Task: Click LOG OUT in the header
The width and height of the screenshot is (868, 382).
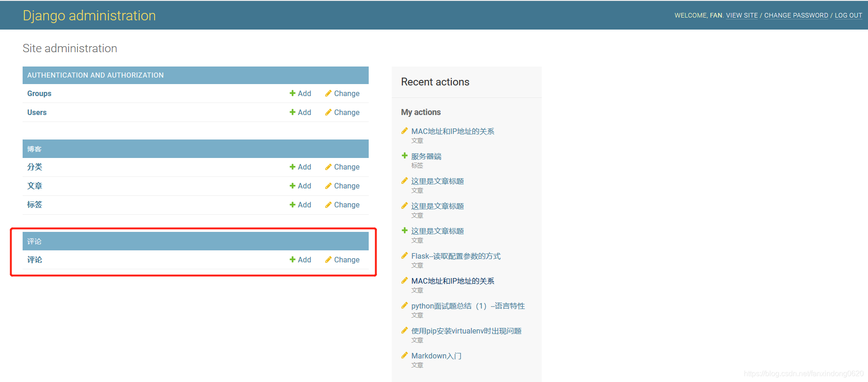Action: 849,15
